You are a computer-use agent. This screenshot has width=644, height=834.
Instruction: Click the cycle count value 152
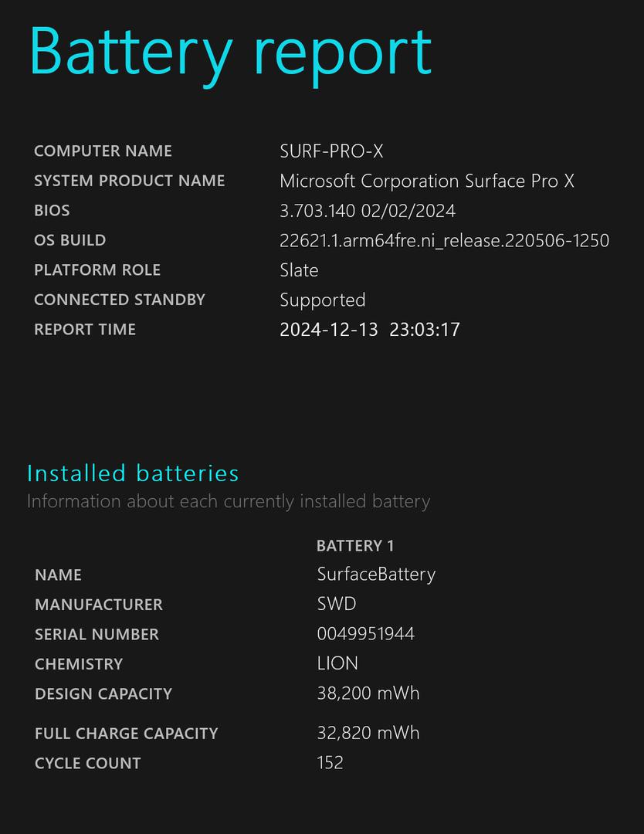click(330, 762)
